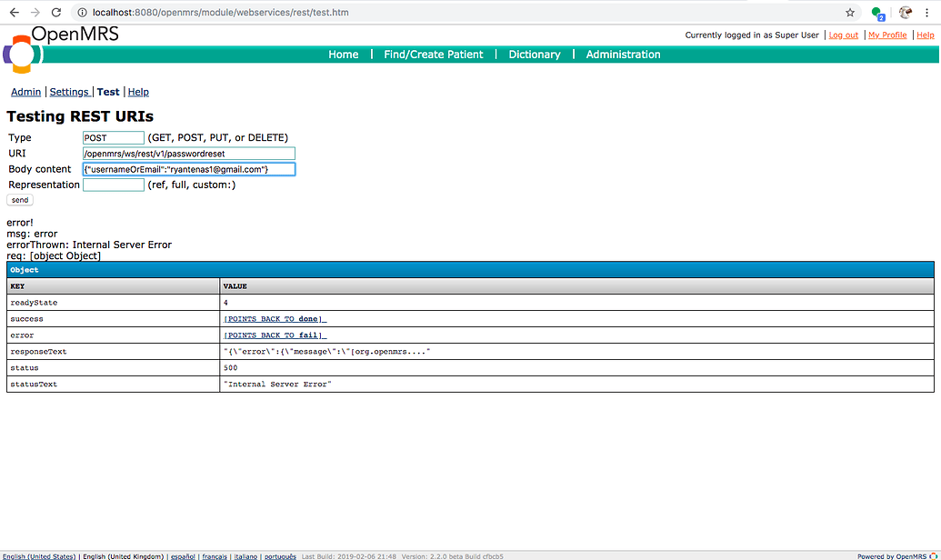Bookmark this page with star icon
Image resolution: width=941 pixels, height=560 pixels.
850,13
